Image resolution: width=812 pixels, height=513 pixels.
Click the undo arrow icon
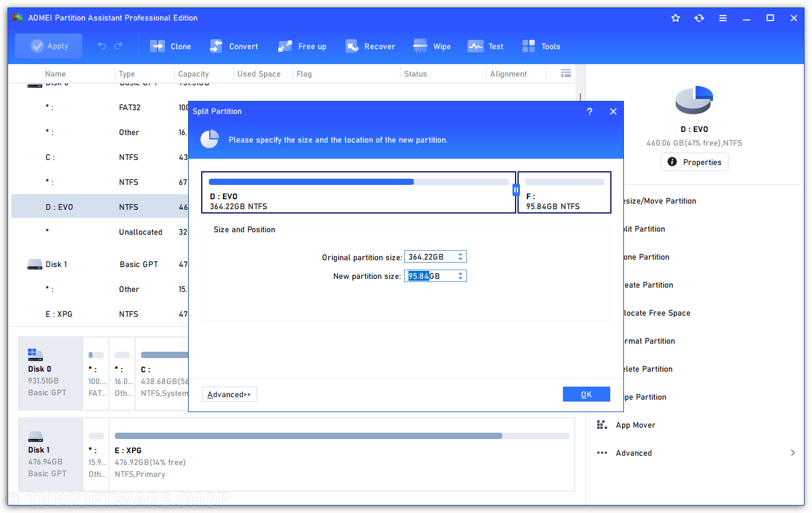[102, 46]
